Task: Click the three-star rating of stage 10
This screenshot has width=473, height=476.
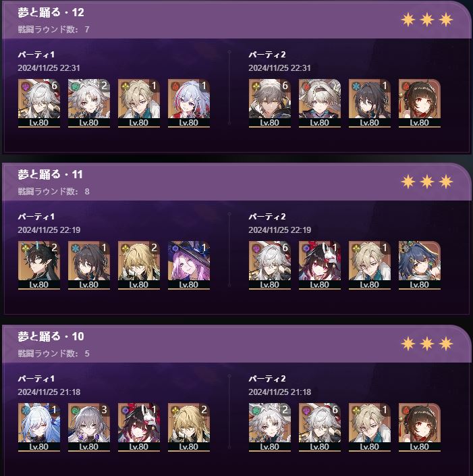Action: 427,344
